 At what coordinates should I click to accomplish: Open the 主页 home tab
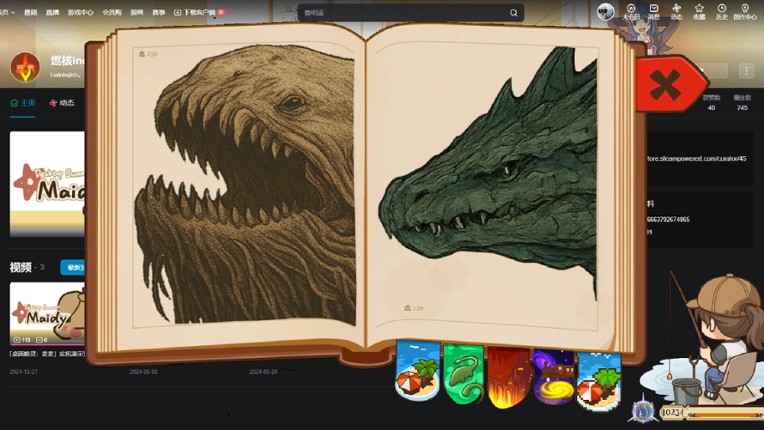[x=22, y=103]
